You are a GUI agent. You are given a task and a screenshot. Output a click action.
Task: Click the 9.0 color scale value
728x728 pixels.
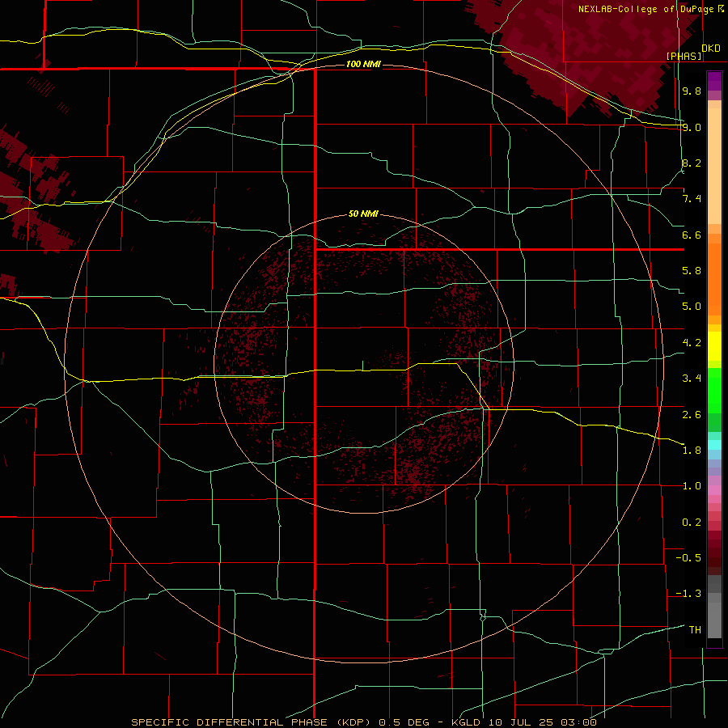click(x=692, y=127)
